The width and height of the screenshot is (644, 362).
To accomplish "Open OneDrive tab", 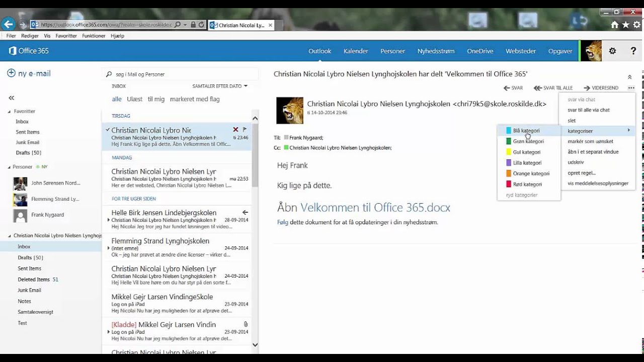I will [480, 51].
